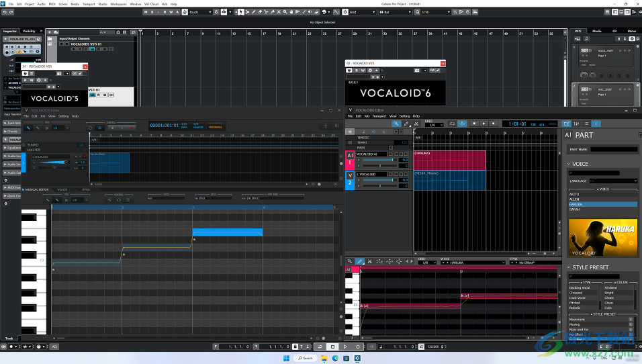Mute the VOCALOID:AI track
This screenshot has height=364, width=642.
(x=396, y=154)
